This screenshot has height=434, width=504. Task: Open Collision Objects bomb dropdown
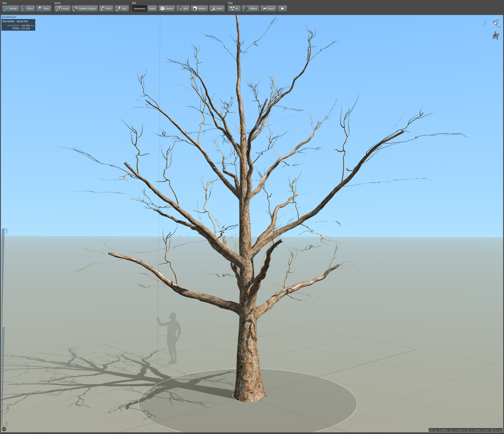85,9
